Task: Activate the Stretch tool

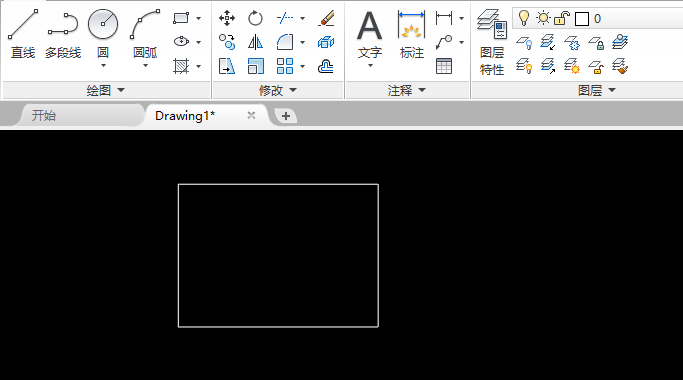Action: tap(227, 66)
